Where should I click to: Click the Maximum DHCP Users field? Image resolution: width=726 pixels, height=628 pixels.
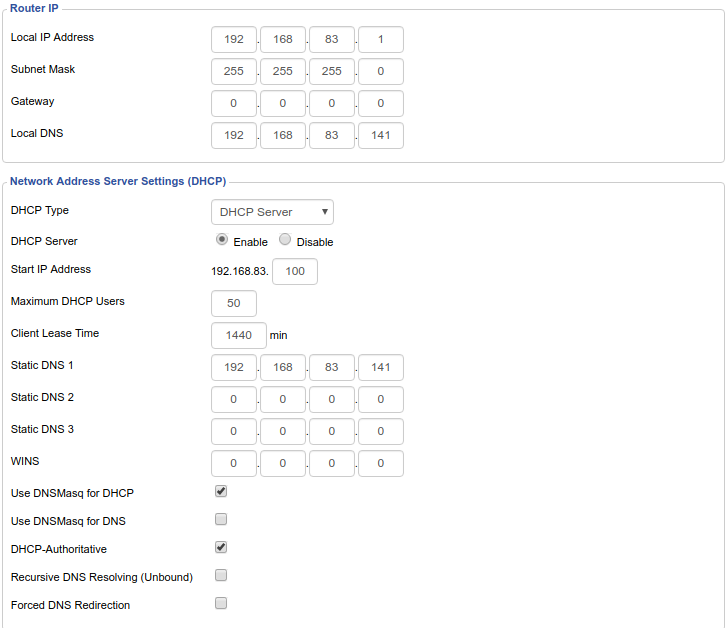(234, 303)
